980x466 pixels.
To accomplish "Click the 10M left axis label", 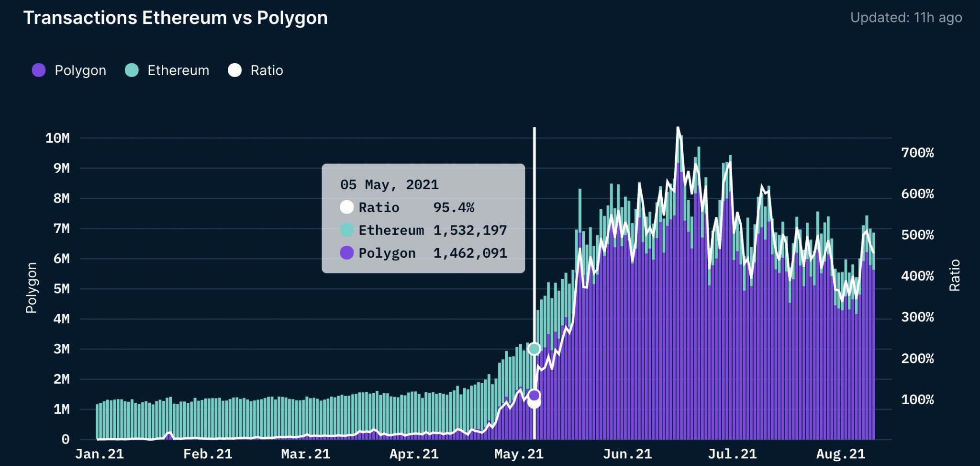I will [x=57, y=138].
